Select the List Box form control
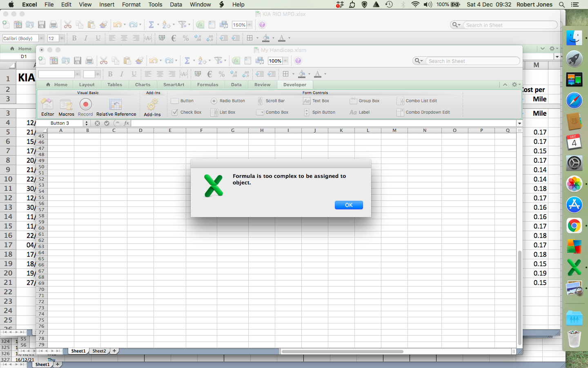This screenshot has height=368, width=588. pyautogui.click(x=223, y=112)
